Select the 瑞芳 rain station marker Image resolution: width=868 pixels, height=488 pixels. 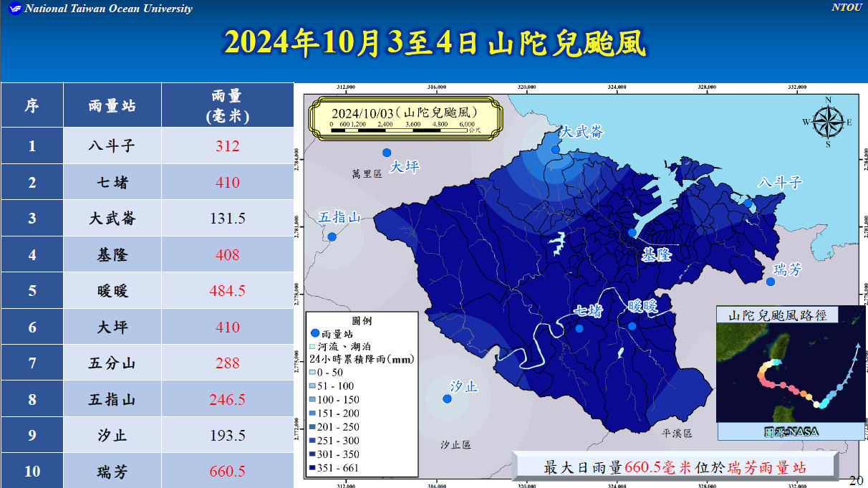771,282
